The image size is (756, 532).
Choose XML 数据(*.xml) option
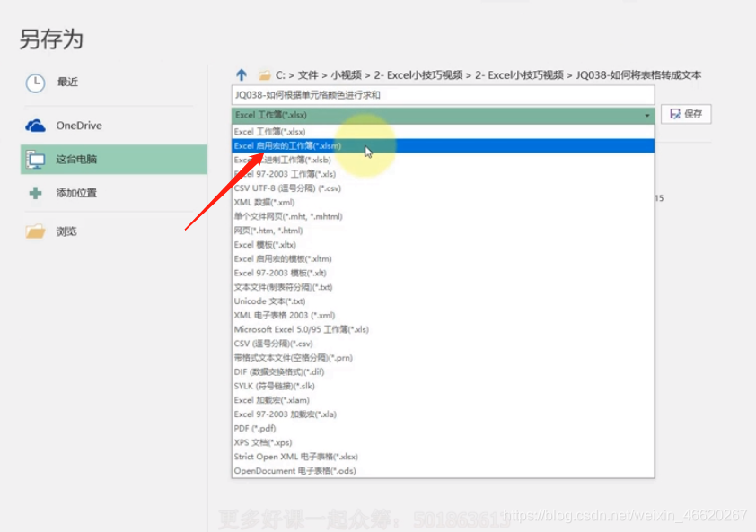443,202
